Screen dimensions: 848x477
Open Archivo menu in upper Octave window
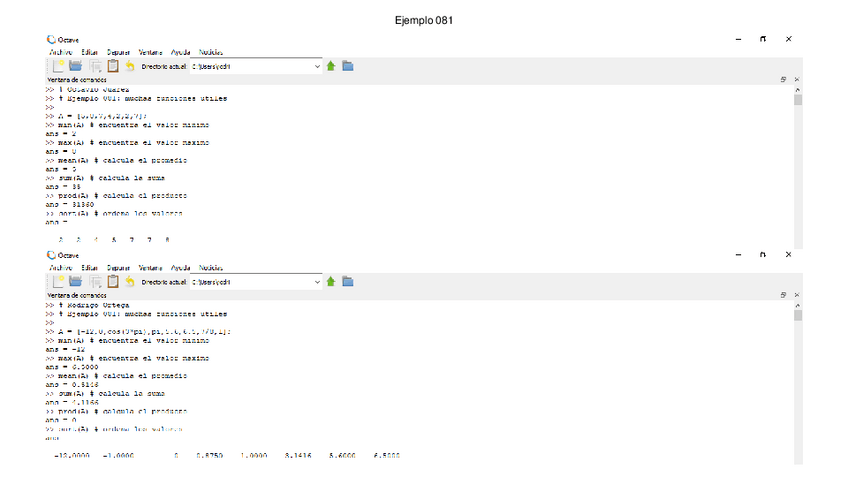click(61, 52)
